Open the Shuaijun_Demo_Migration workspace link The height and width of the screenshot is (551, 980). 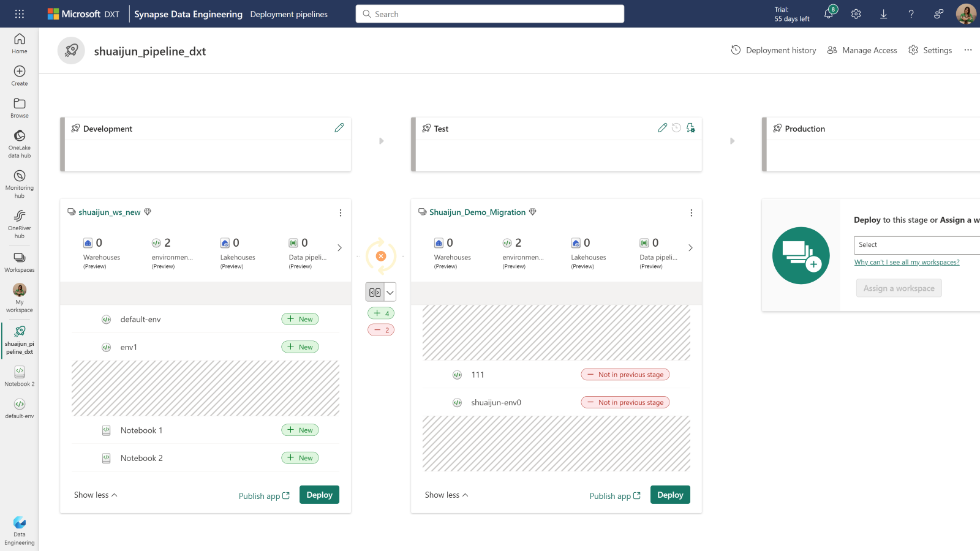(x=478, y=212)
